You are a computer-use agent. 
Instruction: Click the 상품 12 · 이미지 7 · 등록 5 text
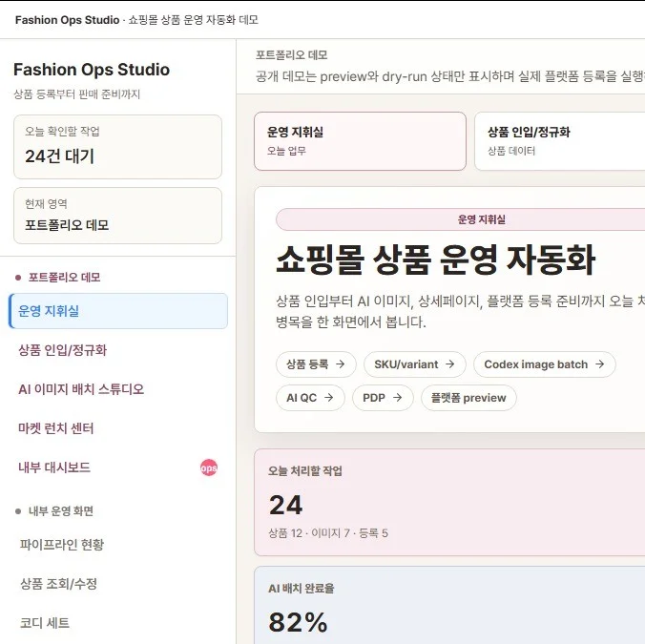point(328,533)
